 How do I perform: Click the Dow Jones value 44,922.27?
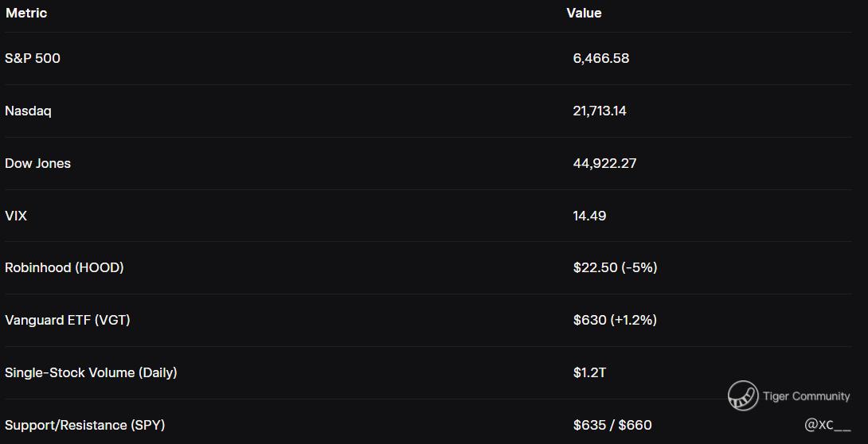(604, 163)
